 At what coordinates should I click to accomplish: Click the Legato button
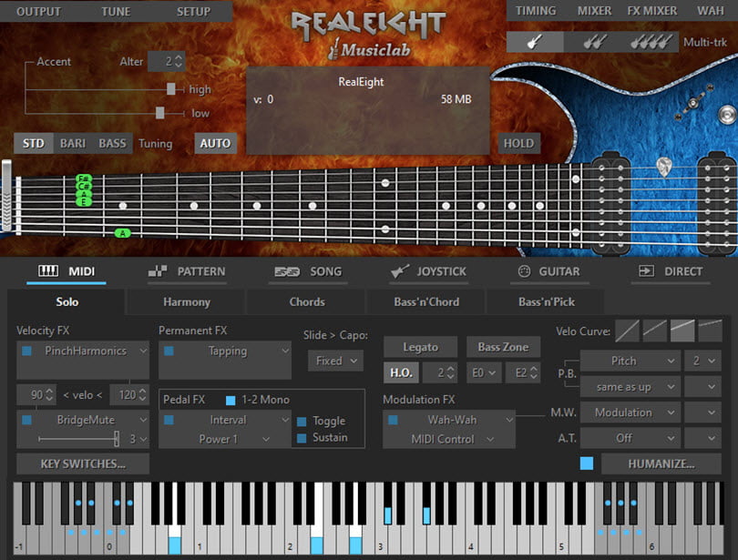[x=420, y=347]
